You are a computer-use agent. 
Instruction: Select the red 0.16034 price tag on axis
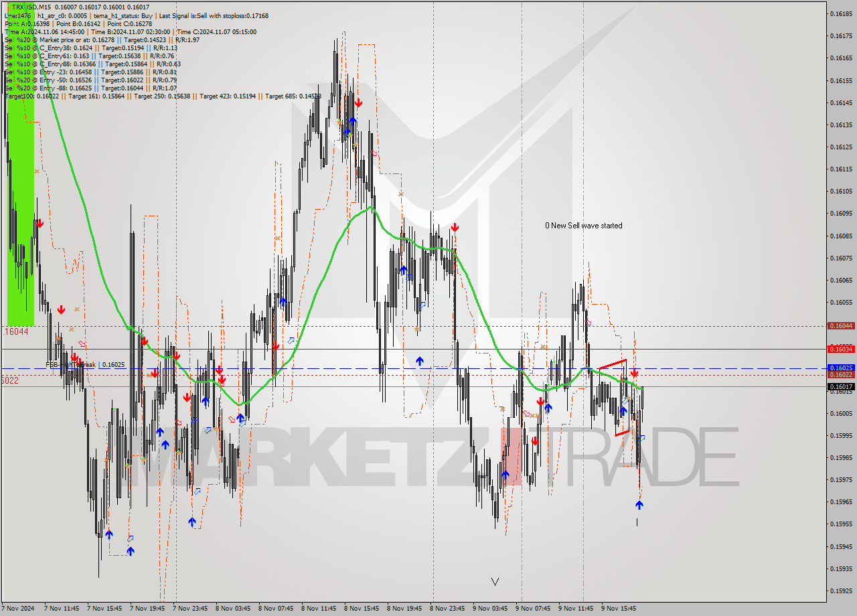point(841,349)
